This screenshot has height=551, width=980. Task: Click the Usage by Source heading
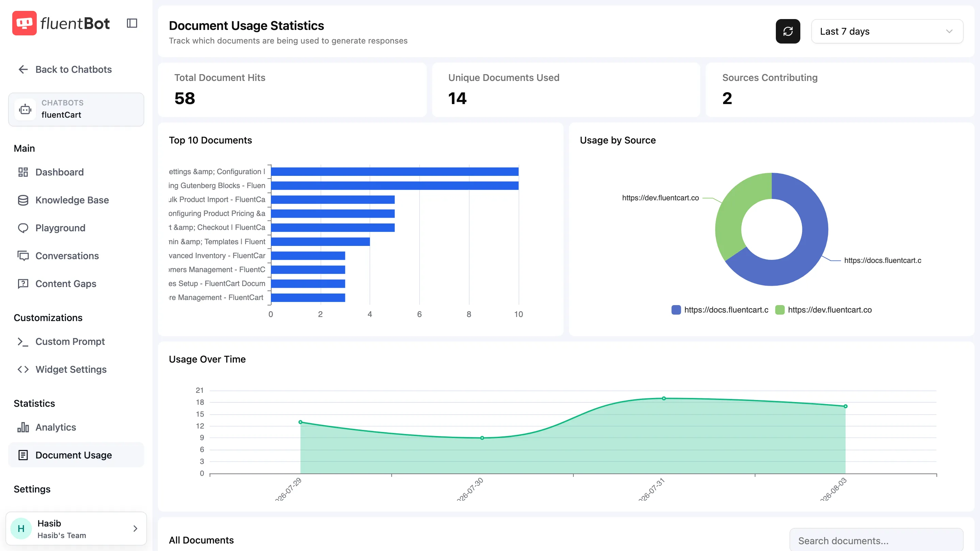point(618,140)
